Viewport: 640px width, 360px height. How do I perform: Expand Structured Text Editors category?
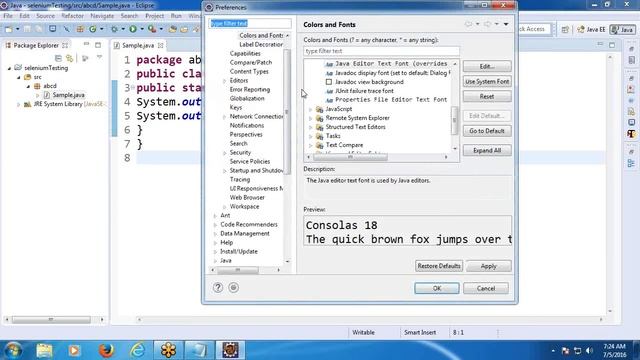point(311,127)
